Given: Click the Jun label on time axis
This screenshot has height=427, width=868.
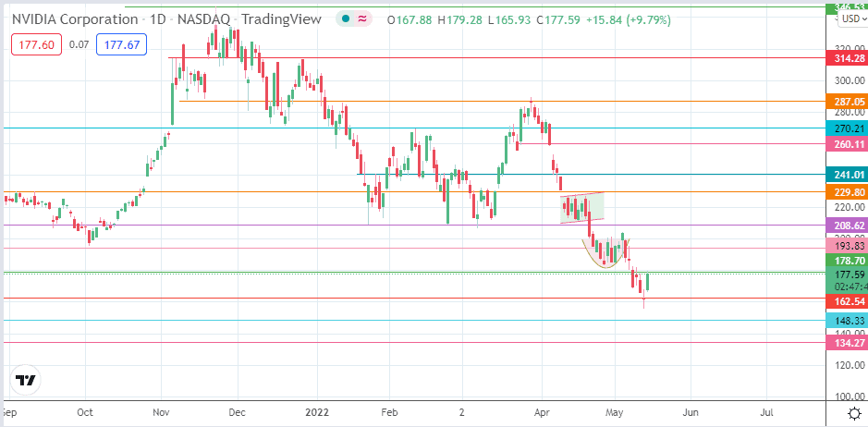Looking at the screenshot, I should click(x=691, y=412).
